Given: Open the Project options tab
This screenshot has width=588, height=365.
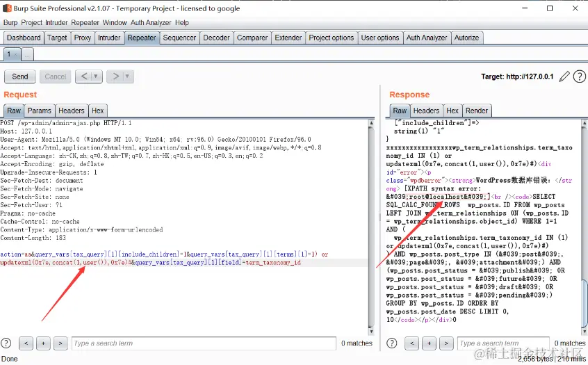Looking at the screenshot, I should tap(331, 38).
